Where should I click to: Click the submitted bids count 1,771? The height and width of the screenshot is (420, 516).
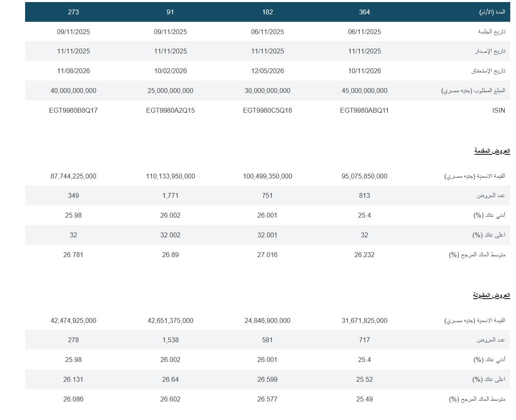170,195
